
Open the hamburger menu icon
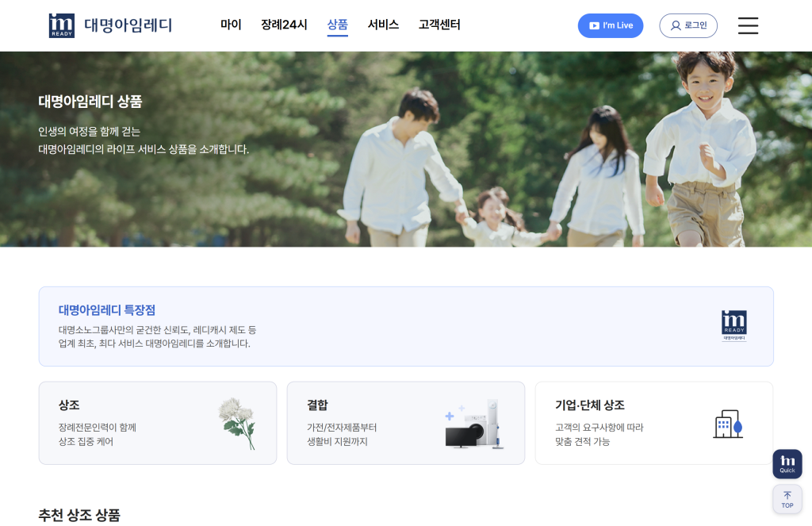click(x=748, y=25)
